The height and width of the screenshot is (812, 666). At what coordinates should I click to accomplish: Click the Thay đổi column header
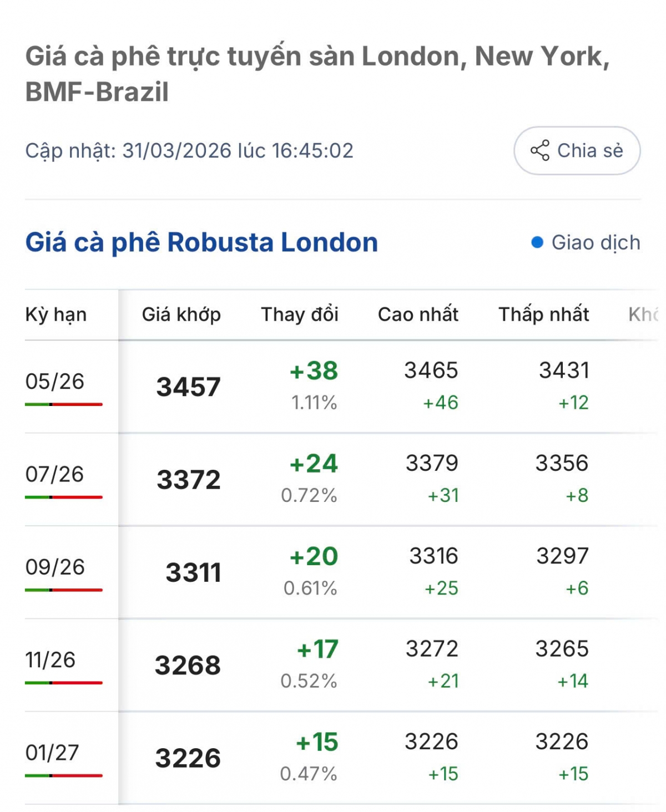pos(300,314)
